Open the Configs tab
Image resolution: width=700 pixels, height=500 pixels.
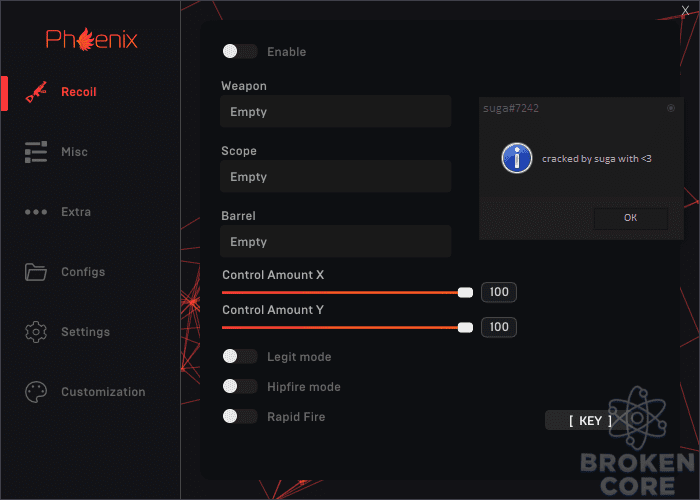click(83, 272)
